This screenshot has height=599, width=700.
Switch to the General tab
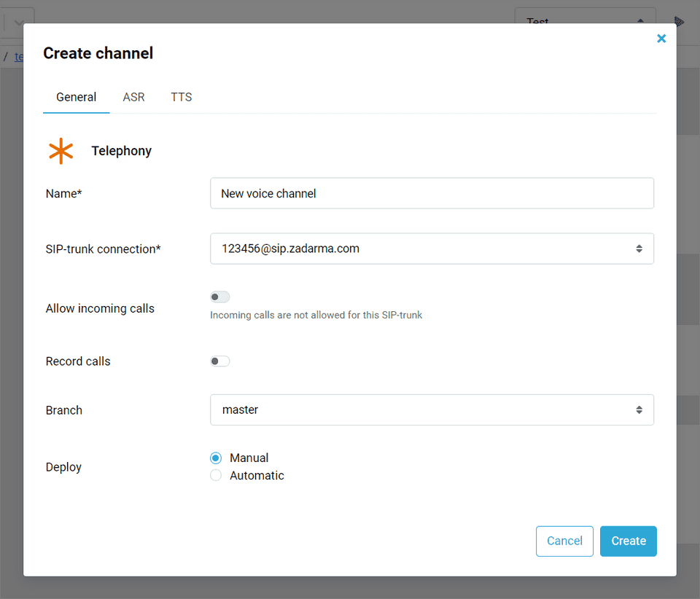coord(77,97)
